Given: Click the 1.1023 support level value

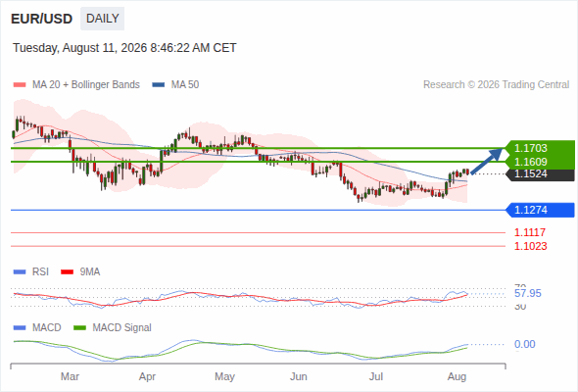Looking at the screenshot, I should click(530, 246).
